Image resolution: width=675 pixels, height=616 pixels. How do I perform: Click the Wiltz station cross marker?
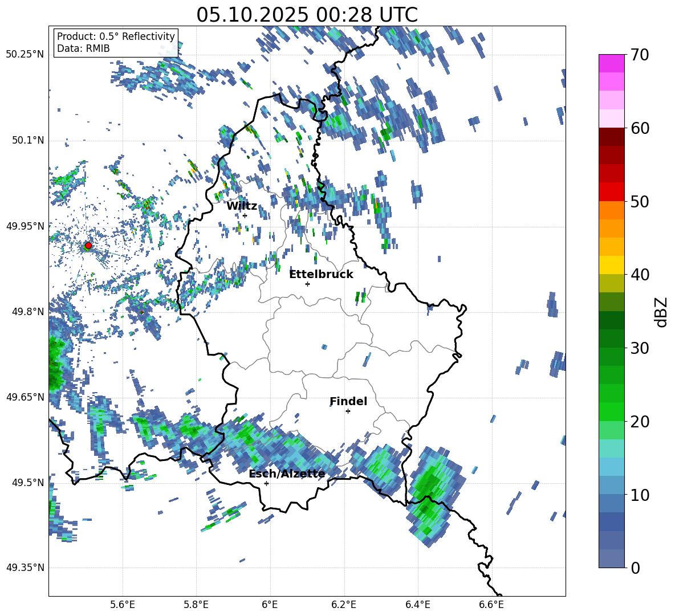coord(245,215)
